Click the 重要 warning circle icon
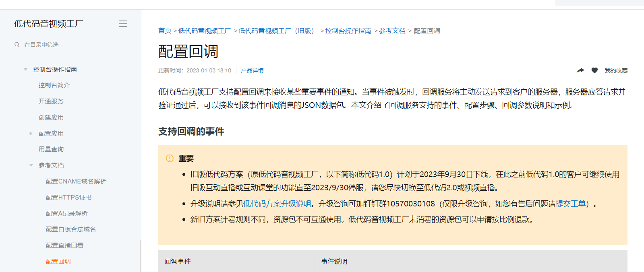 point(170,159)
